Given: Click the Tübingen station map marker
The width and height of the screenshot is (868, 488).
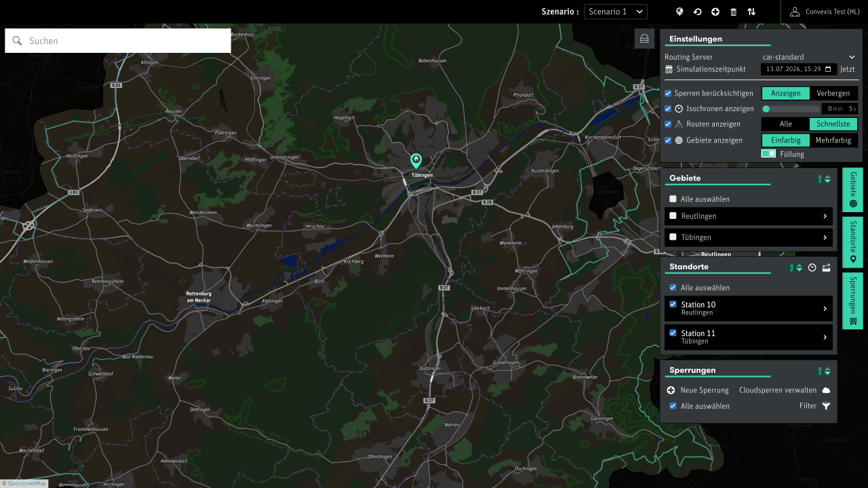Looking at the screenshot, I should click(416, 161).
